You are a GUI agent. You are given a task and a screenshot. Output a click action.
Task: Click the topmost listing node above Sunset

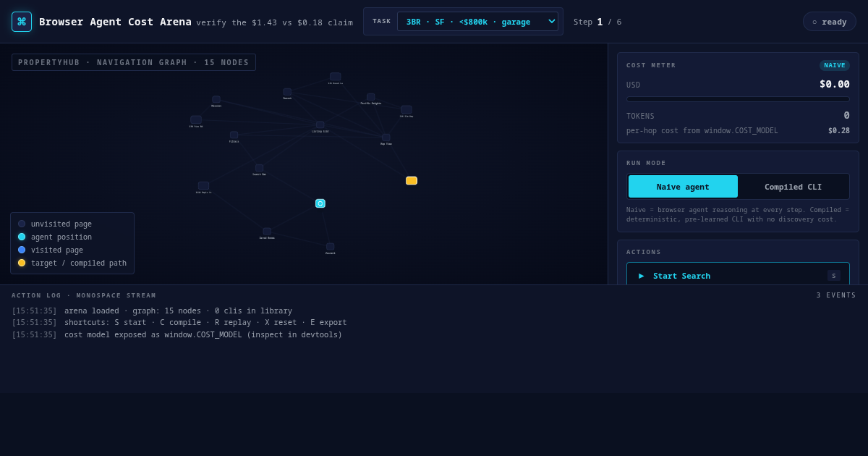(x=336, y=77)
